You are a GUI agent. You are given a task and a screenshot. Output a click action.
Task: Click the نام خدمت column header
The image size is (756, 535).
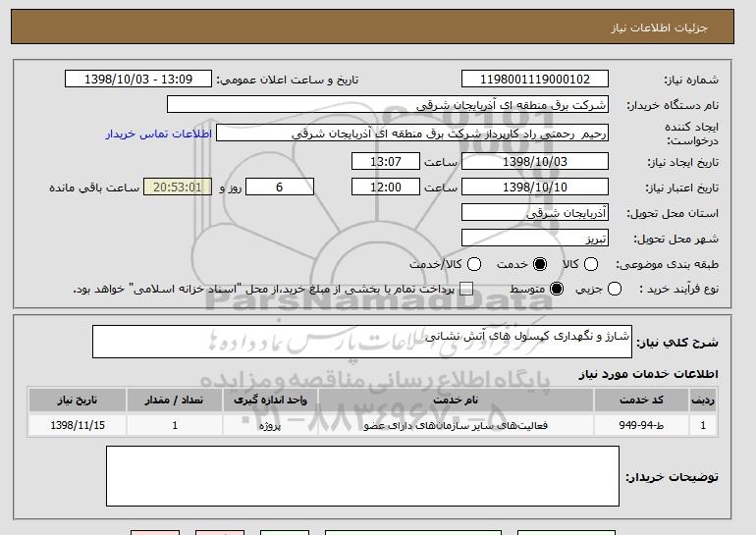[456, 401]
